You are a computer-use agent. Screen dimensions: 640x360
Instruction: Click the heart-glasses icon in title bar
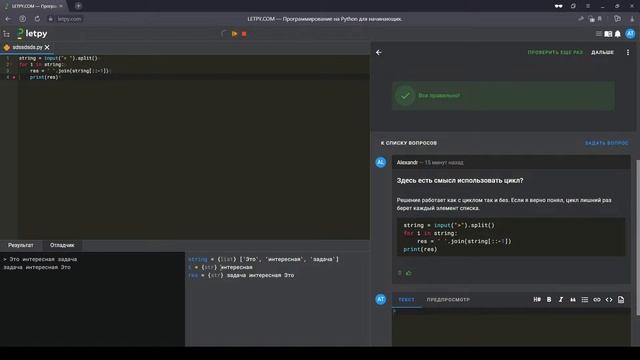[558, 6]
